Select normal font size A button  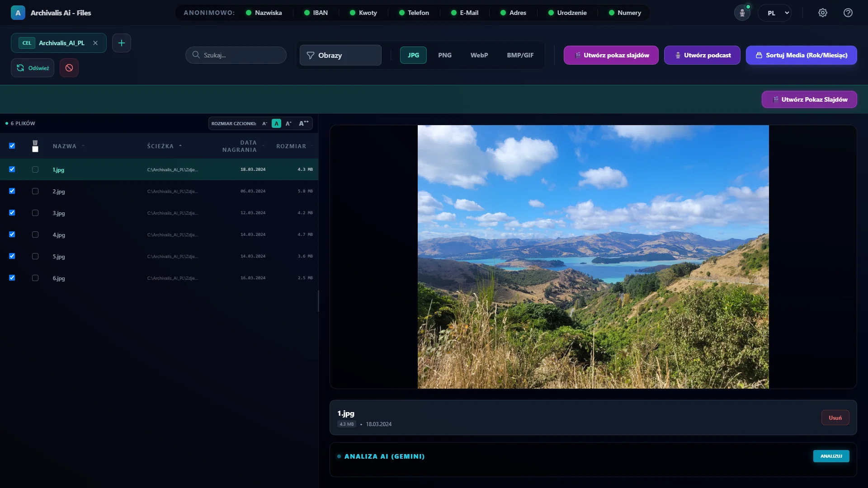276,123
